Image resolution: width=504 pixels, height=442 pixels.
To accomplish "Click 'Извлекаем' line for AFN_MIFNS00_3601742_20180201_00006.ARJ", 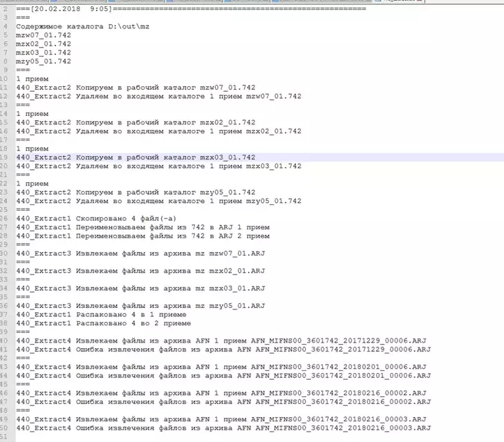I will (x=221, y=367).
